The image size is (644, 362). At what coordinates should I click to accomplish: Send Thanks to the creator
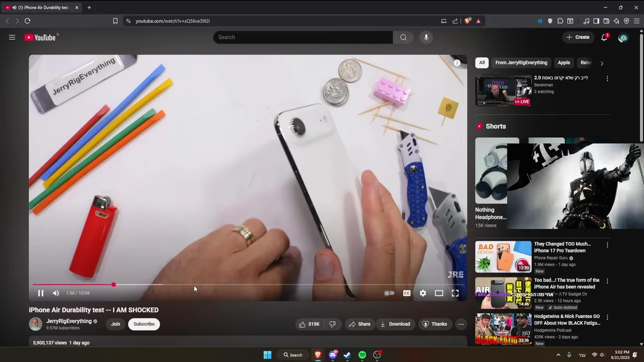[x=435, y=324]
